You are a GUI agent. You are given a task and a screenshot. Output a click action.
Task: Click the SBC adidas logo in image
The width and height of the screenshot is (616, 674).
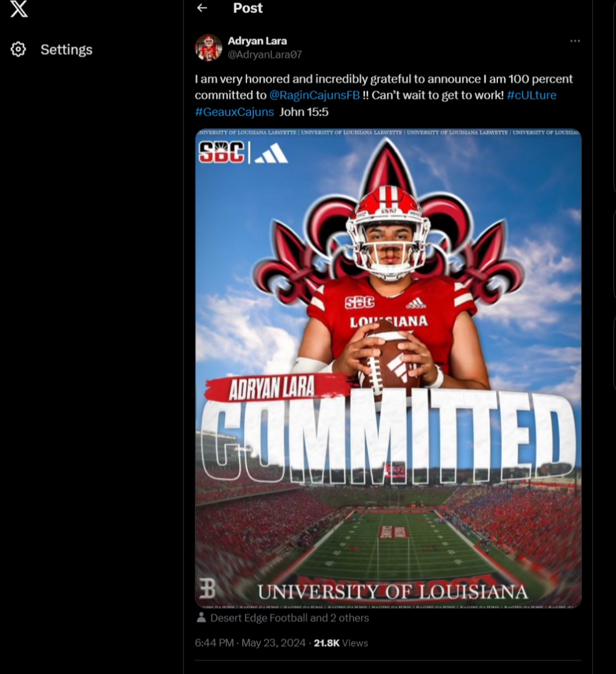pyautogui.click(x=243, y=152)
